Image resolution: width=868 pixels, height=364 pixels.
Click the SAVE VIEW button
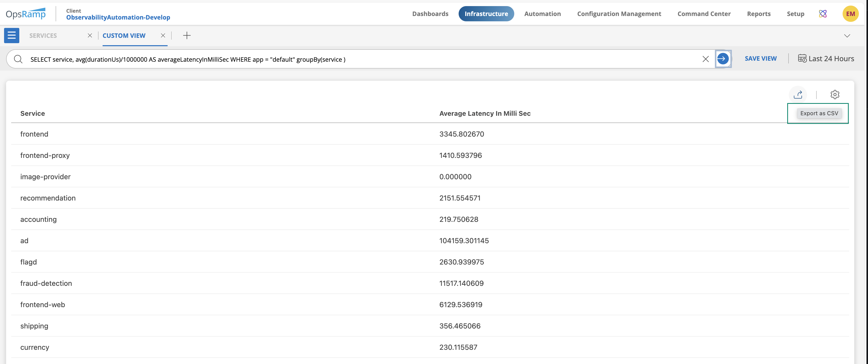(x=761, y=59)
